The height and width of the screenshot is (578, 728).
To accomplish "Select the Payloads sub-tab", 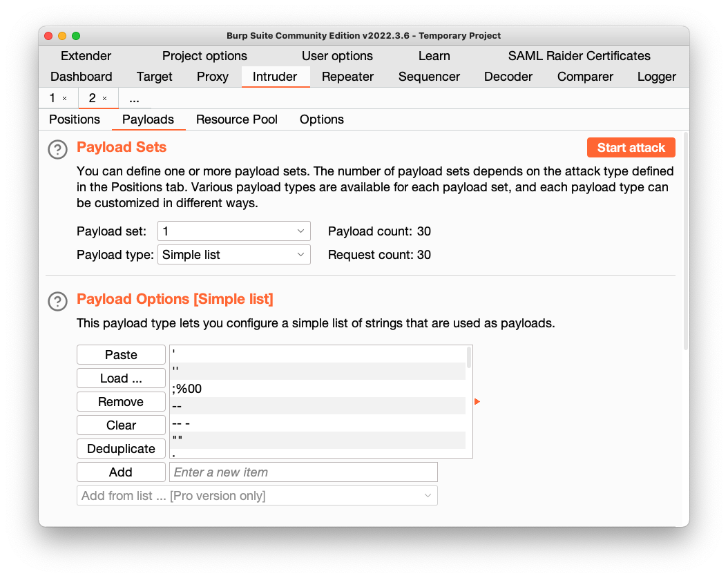I will [148, 119].
